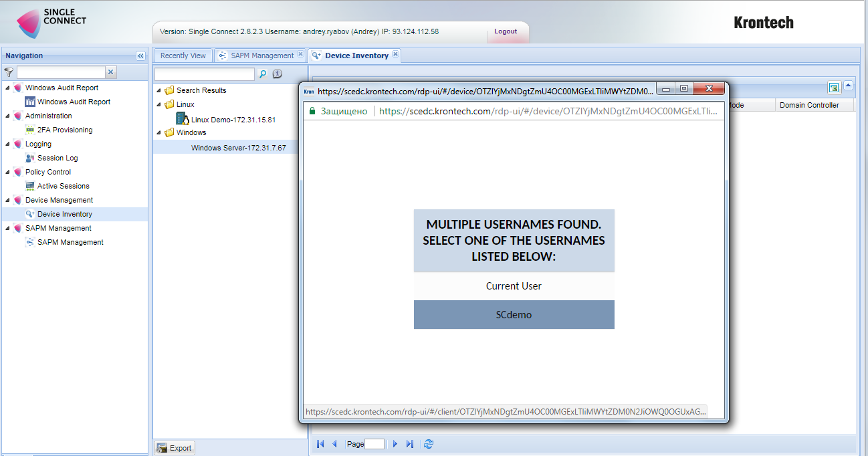Go to the next grid page
This screenshot has height=456, width=868.
tap(395, 444)
